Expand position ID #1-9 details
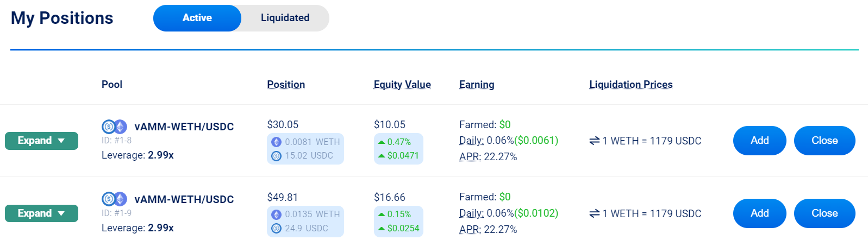The image size is (868, 246). [41, 213]
